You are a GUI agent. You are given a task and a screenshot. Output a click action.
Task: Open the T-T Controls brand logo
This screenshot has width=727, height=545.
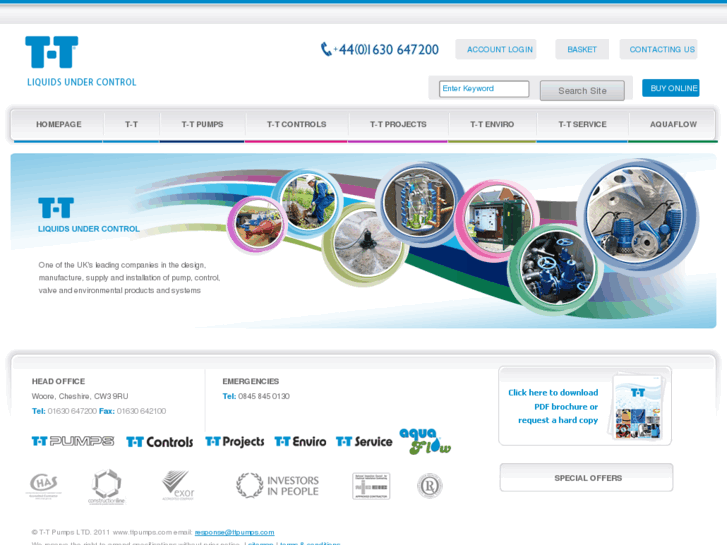coord(159,442)
